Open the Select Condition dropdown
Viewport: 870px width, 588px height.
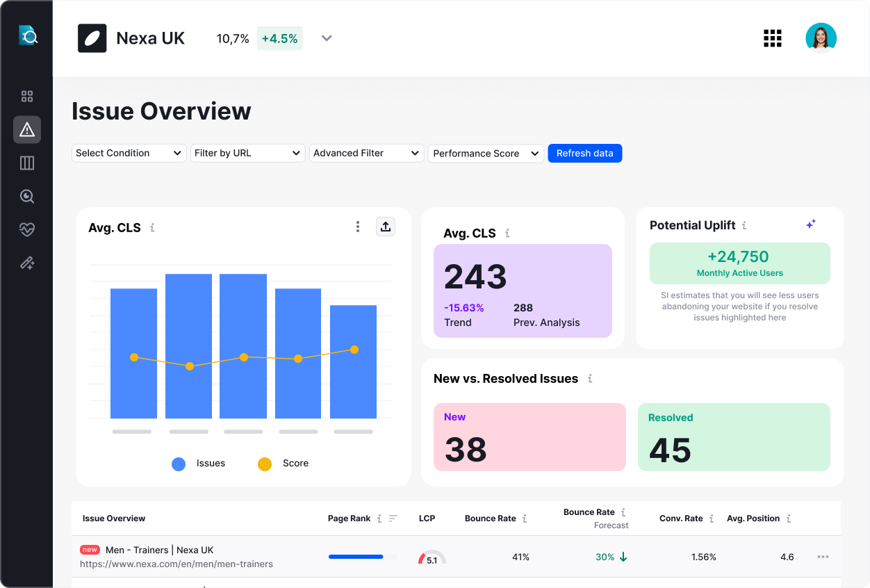pos(129,153)
